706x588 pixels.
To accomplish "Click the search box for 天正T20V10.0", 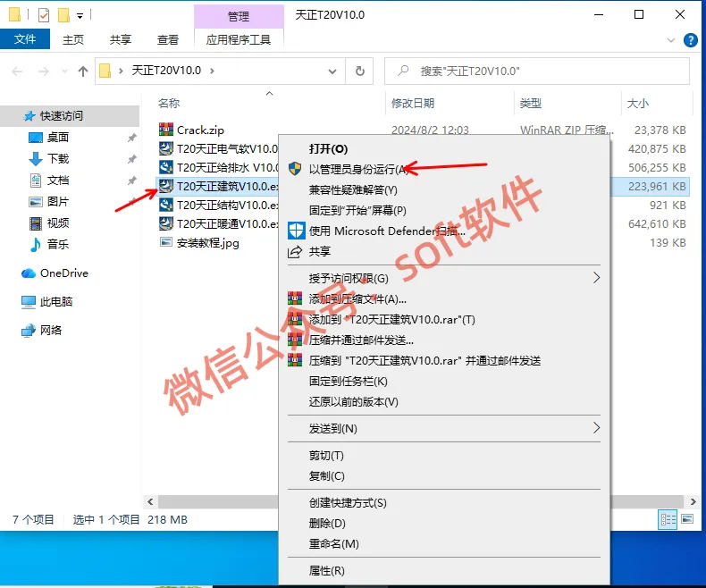I will [537, 71].
